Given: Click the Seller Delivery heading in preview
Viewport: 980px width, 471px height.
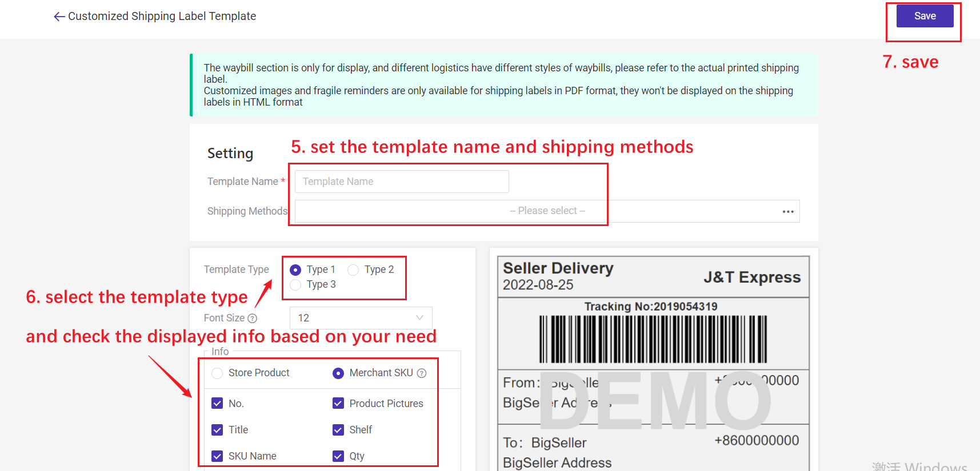Looking at the screenshot, I should pyautogui.click(x=558, y=268).
